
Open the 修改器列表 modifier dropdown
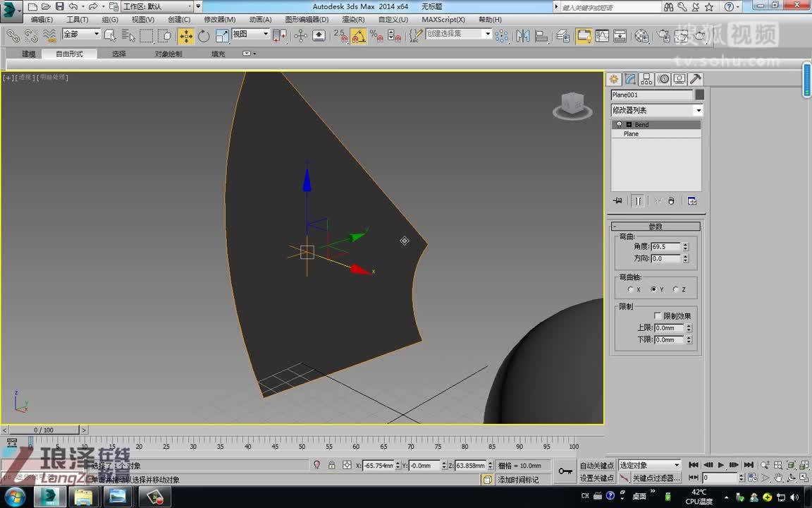[x=698, y=110]
